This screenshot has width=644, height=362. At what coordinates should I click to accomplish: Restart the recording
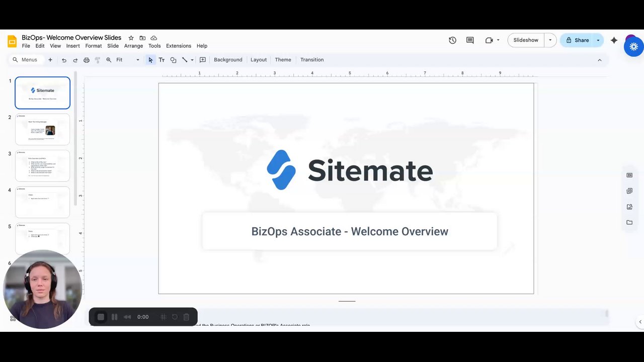(x=175, y=317)
